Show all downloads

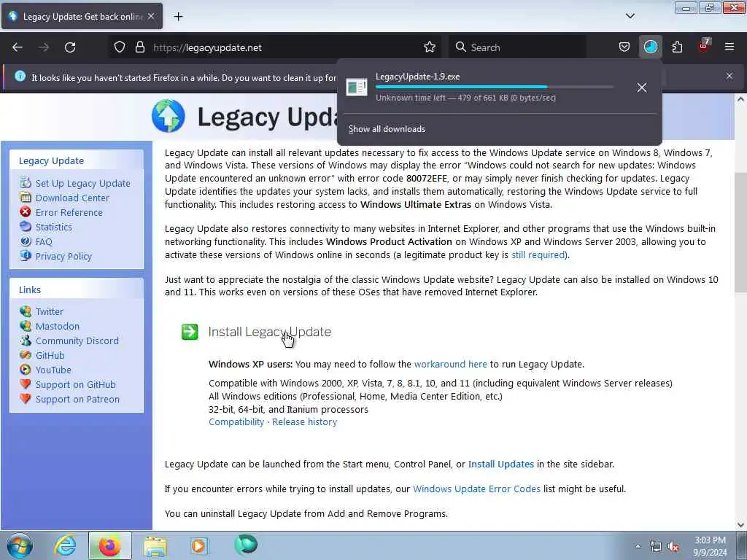coord(387,129)
